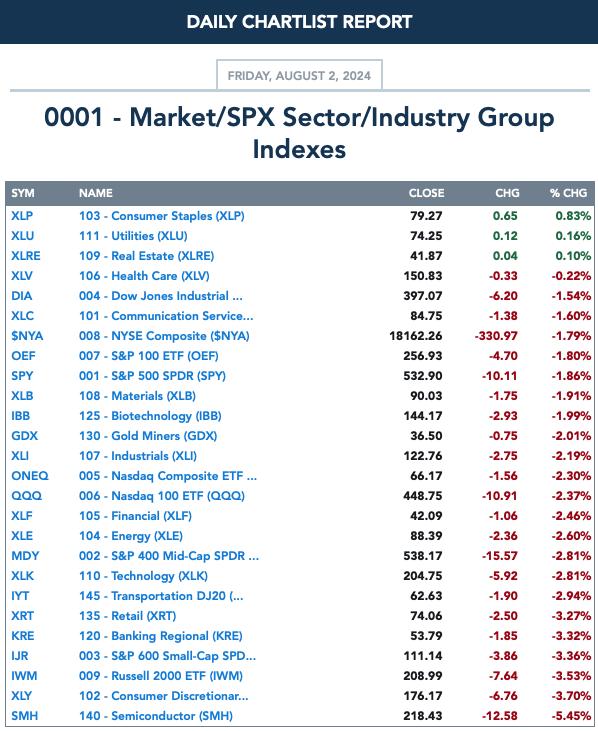Open 130 - Gold Miners (GDX)
Image resolution: width=598 pixels, height=731 pixels.
pyautogui.click(x=148, y=436)
